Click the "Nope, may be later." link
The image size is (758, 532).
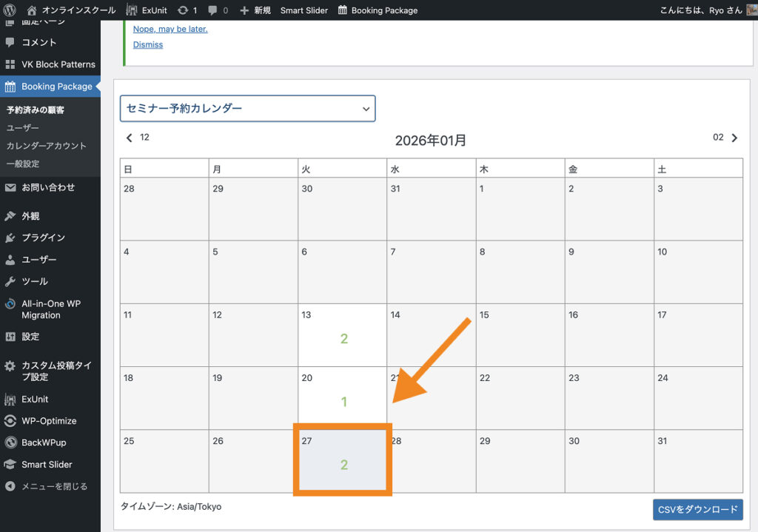tap(170, 29)
